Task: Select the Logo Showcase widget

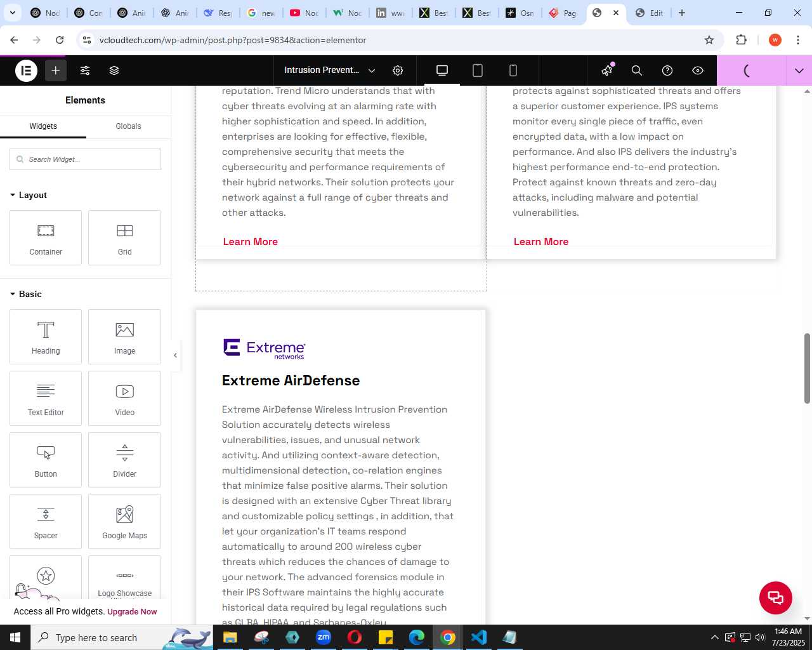Action: tap(124, 578)
